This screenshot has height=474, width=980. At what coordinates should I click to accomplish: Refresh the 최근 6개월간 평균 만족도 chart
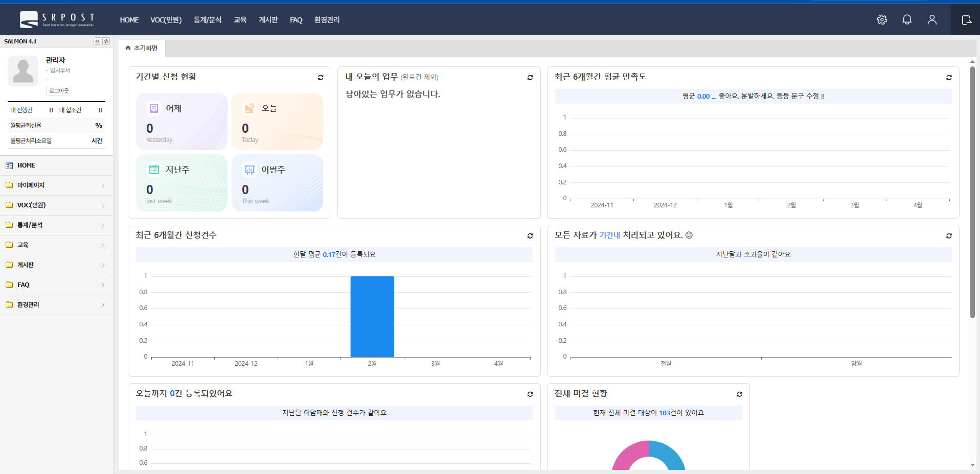click(x=949, y=78)
